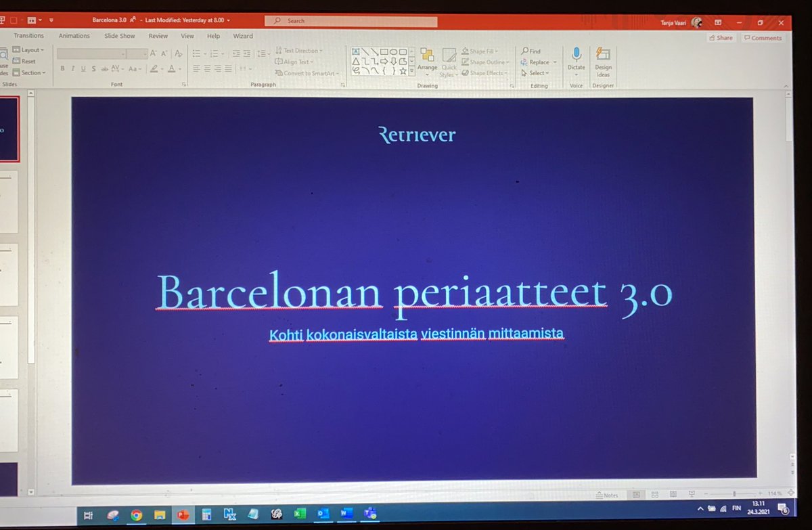The height and width of the screenshot is (530, 812).
Task: Expand the Shape Outline dropdown
Action: [484, 62]
